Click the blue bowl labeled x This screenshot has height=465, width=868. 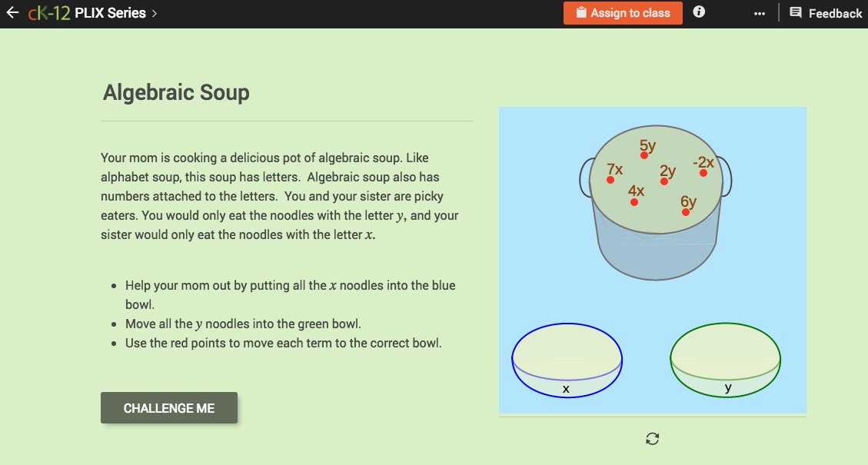(567, 360)
